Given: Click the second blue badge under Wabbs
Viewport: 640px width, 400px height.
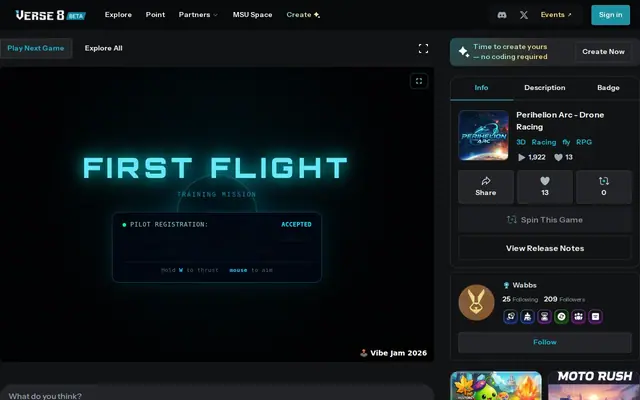Looking at the screenshot, I should coord(527,316).
